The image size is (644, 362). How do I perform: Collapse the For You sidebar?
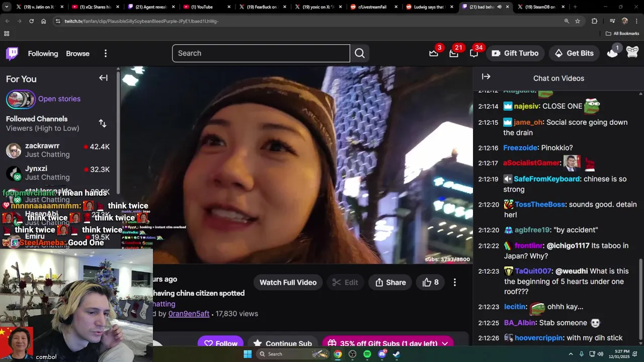click(103, 78)
